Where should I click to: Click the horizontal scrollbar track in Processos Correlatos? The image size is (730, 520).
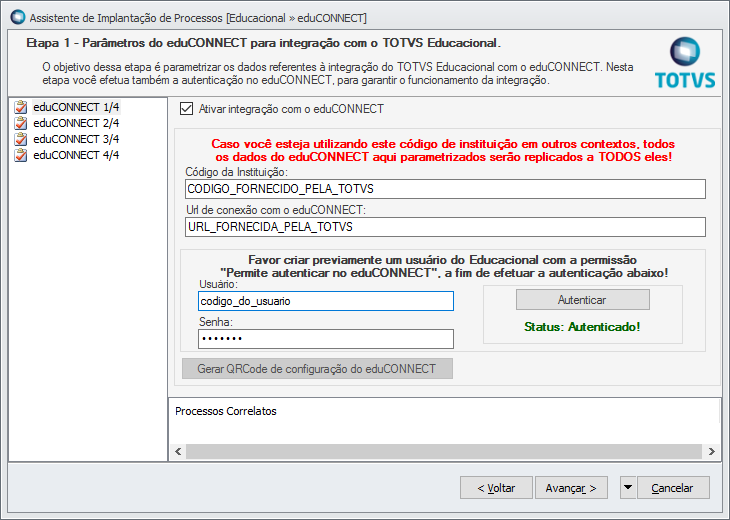tap(444, 451)
